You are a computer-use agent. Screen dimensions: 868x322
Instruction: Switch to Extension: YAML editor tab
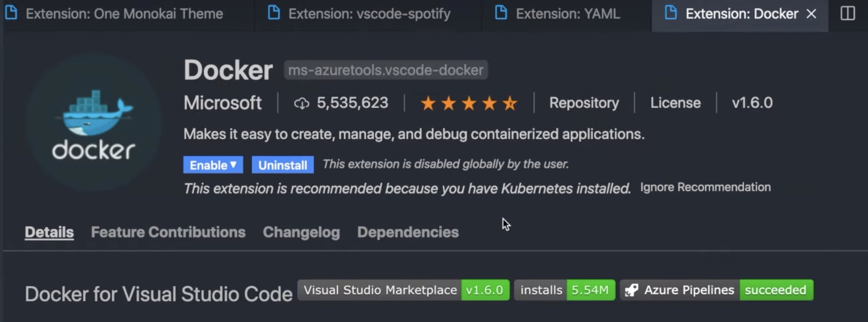click(567, 14)
